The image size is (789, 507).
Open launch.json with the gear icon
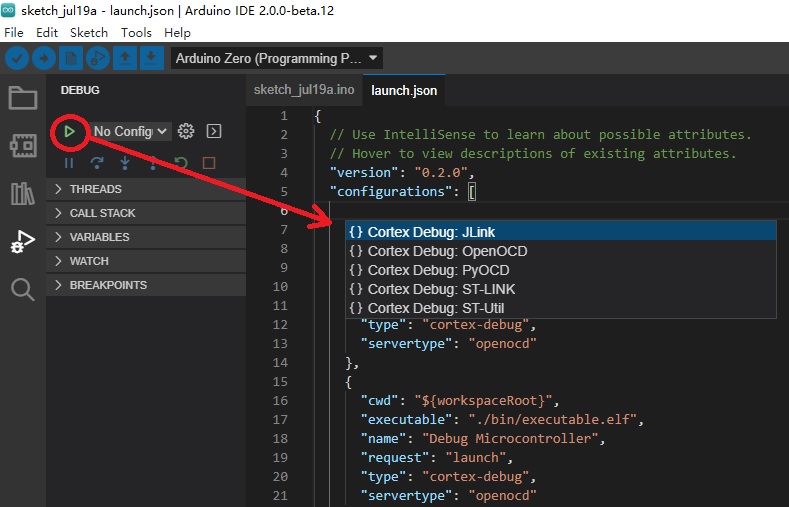(186, 131)
